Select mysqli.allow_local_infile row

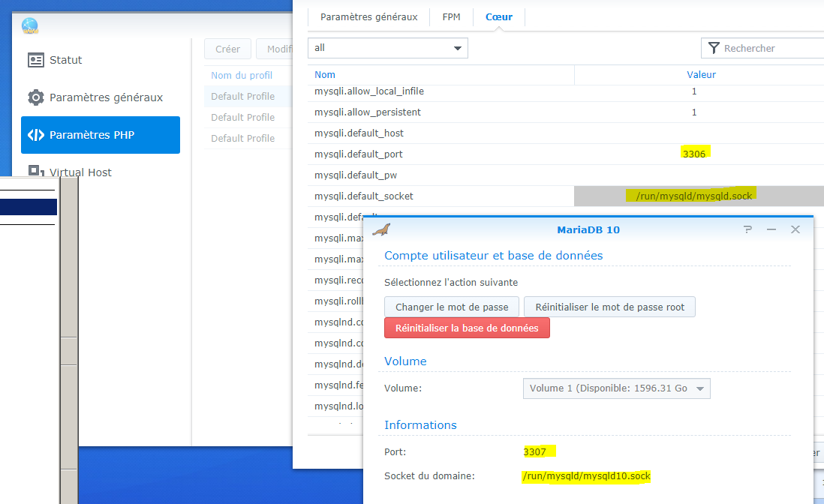(x=565, y=91)
